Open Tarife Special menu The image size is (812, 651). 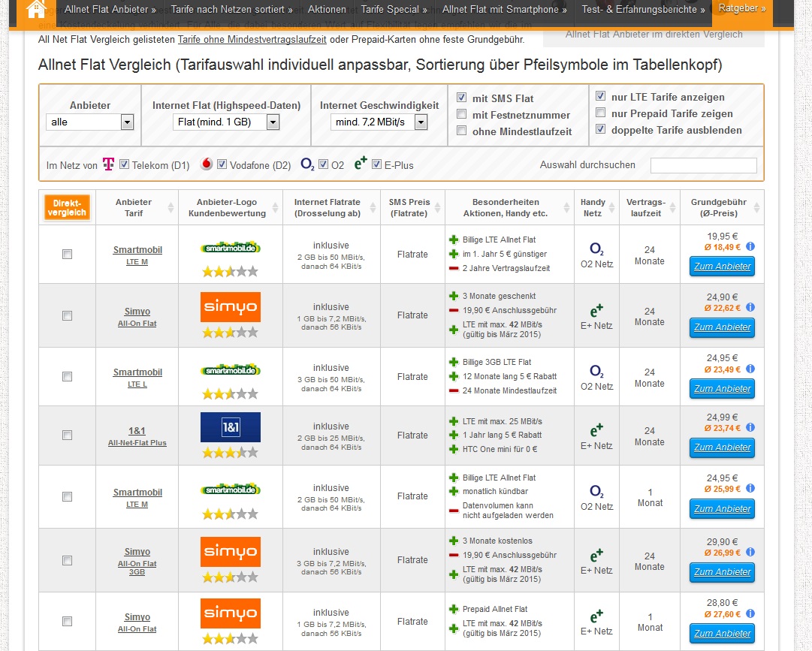(394, 9)
